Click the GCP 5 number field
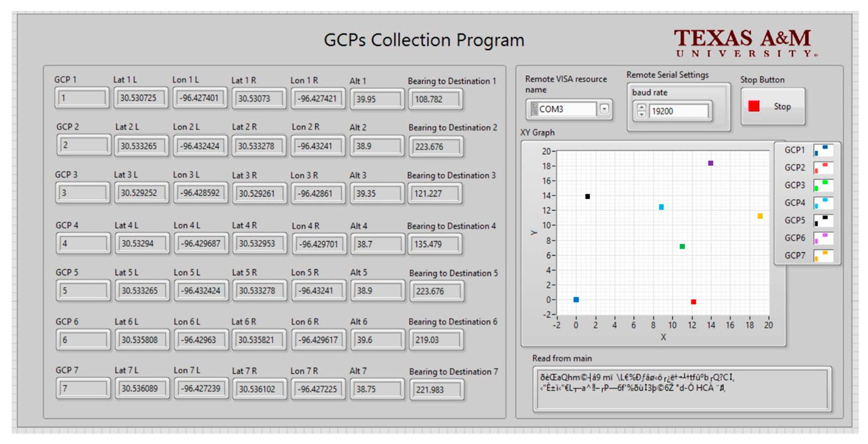The height and width of the screenshot is (444, 868). tap(83, 290)
